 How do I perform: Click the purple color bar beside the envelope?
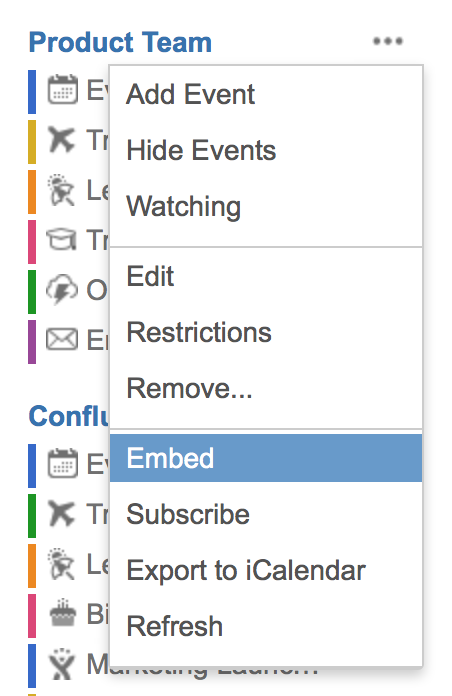tap(32, 342)
